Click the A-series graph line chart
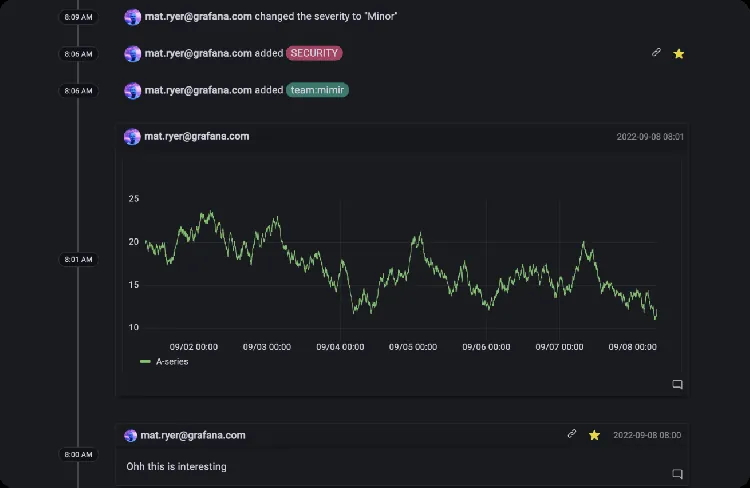Image resolution: width=750 pixels, height=488 pixels. point(401,266)
